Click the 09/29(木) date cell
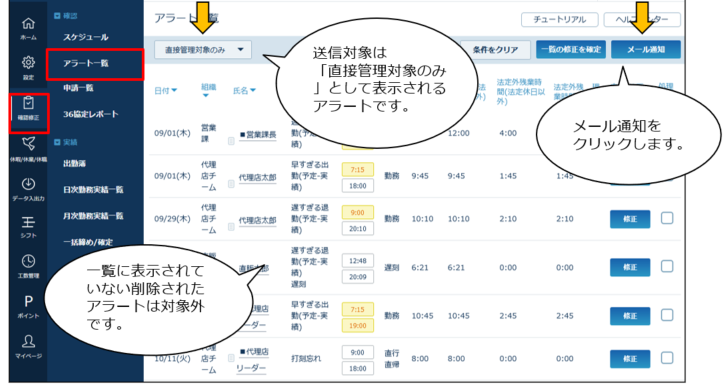This screenshot has height=388, width=727. [172, 219]
